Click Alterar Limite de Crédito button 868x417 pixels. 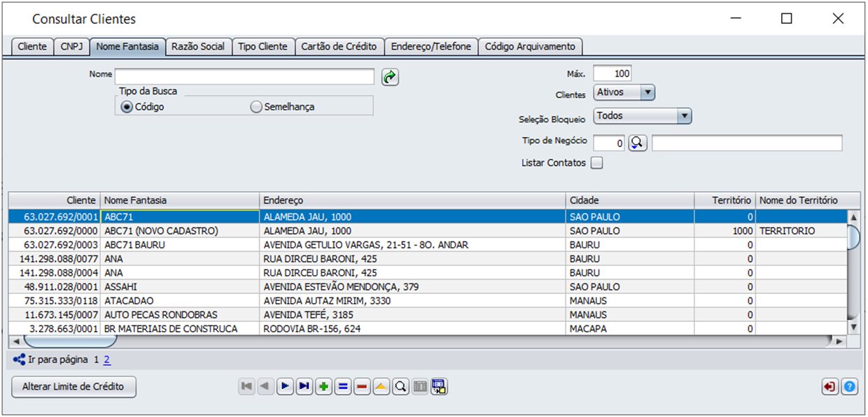coord(73,386)
